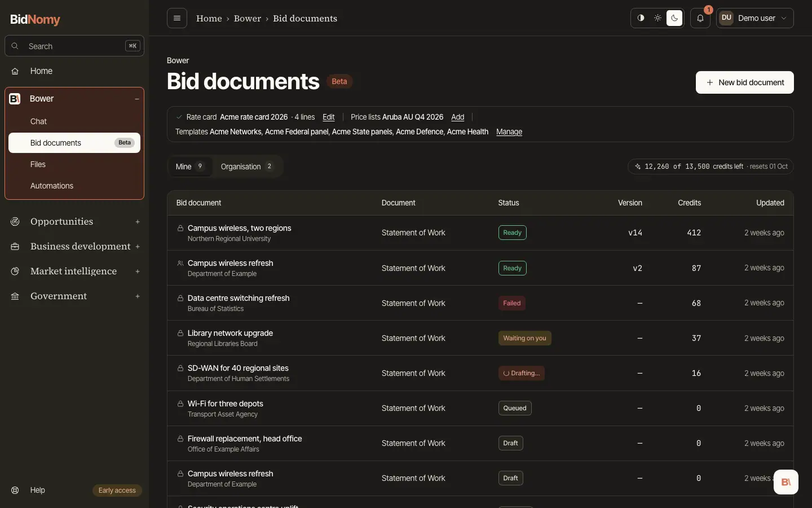This screenshot has width=812, height=508.
Task: Open Automations under Bower
Action: point(74,186)
